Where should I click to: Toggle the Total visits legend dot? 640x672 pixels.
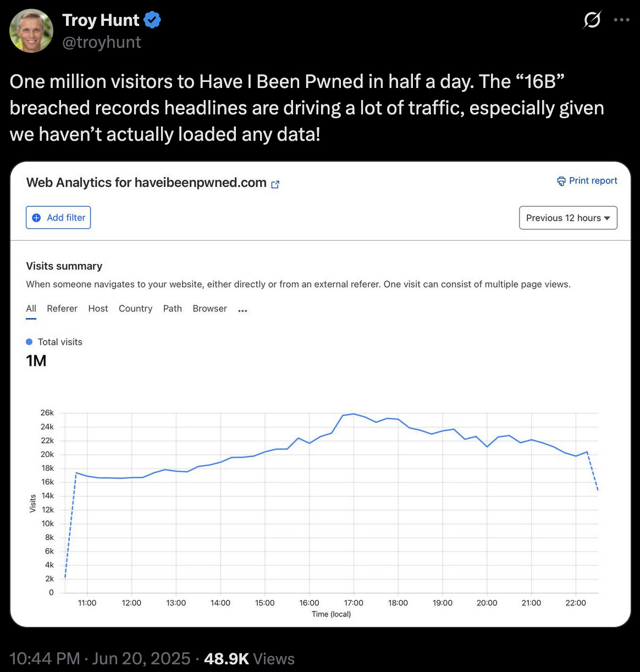pos(30,342)
